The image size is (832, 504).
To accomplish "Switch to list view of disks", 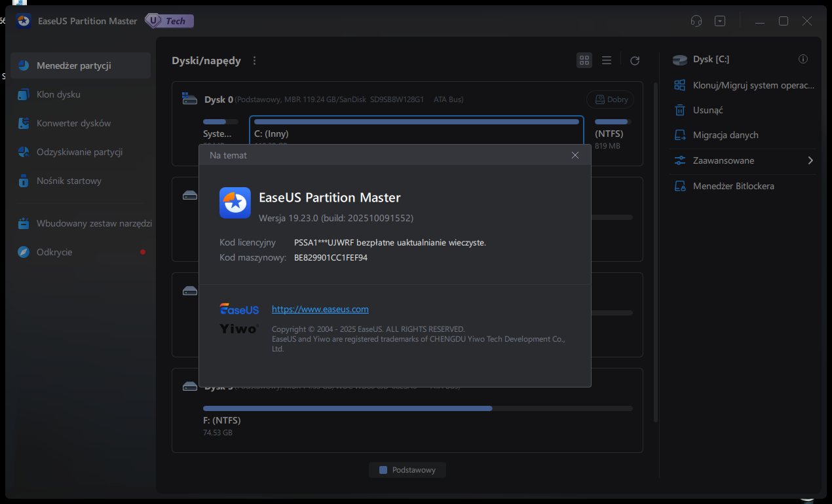I will (x=607, y=60).
